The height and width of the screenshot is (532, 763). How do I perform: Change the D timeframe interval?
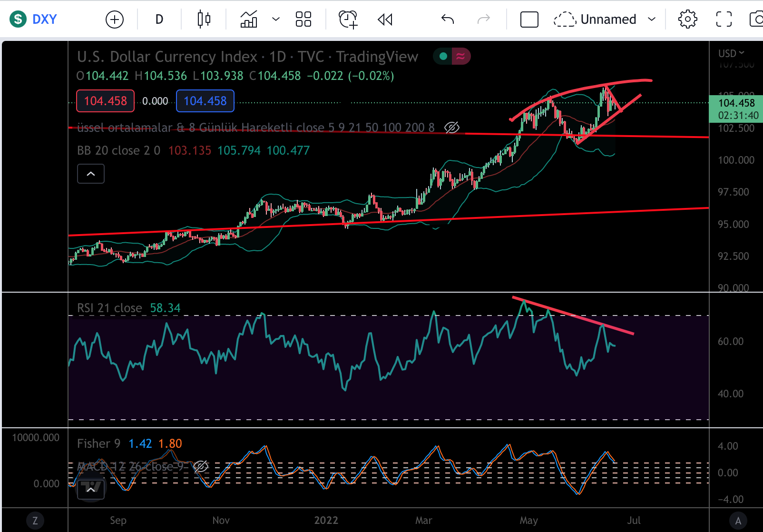(x=159, y=20)
